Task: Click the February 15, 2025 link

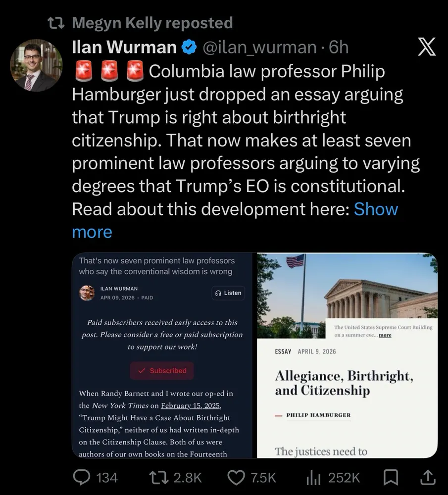Action: pyautogui.click(x=191, y=406)
